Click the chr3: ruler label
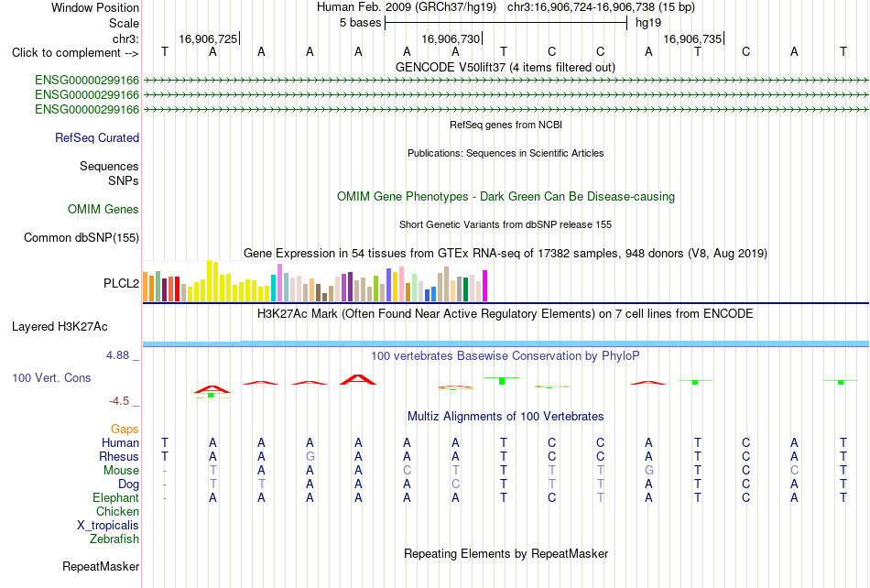The width and height of the screenshot is (870, 588). (125, 38)
